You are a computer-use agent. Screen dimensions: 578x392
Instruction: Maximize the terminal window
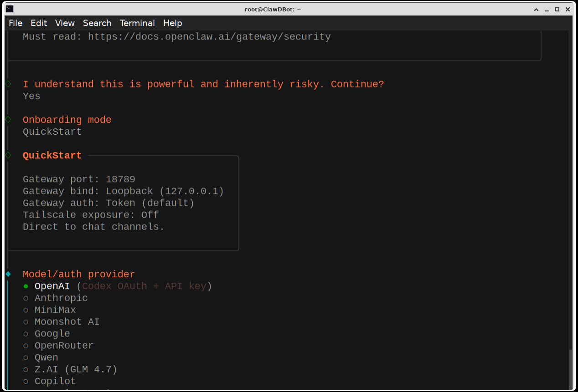(x=557, y=9)
